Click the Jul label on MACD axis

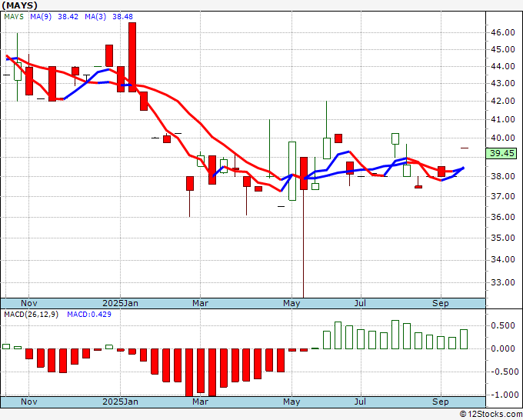coord(360,402)
